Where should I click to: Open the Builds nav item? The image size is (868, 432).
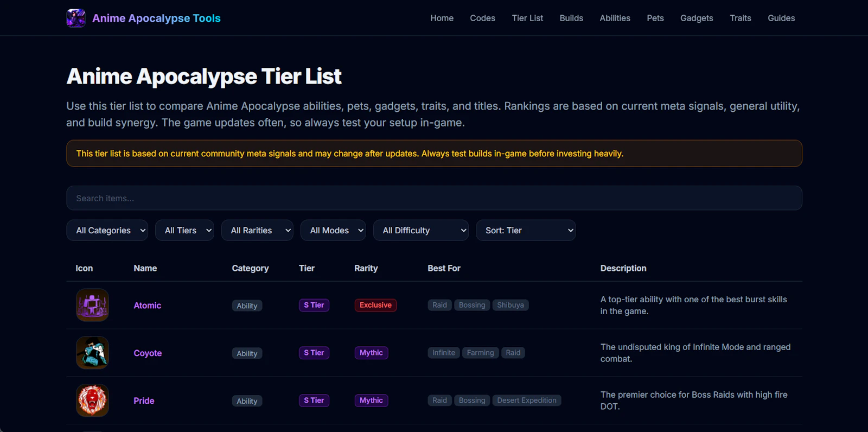(x=571, y=18)
